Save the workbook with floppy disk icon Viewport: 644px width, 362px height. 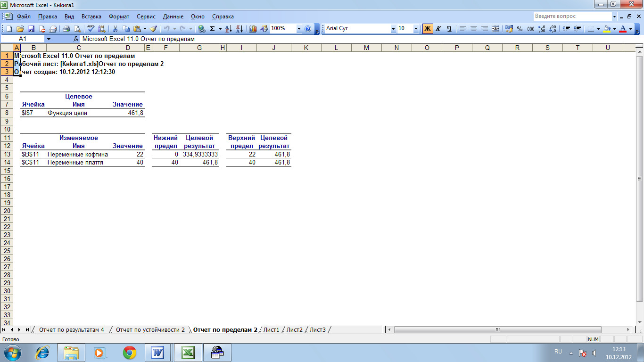31,29
